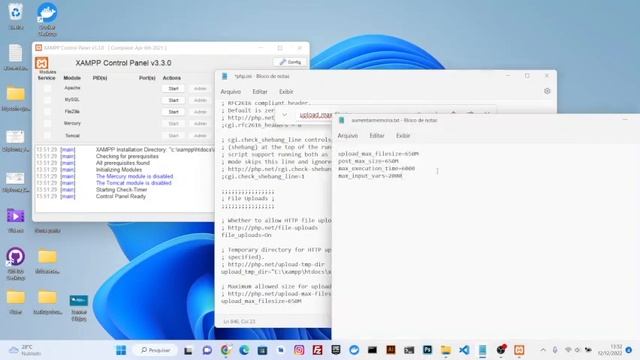Open Exibir menu in aumentarmemoria.txt Notepad
Viewport: 640px width, 360px height.
coord(403,136)
